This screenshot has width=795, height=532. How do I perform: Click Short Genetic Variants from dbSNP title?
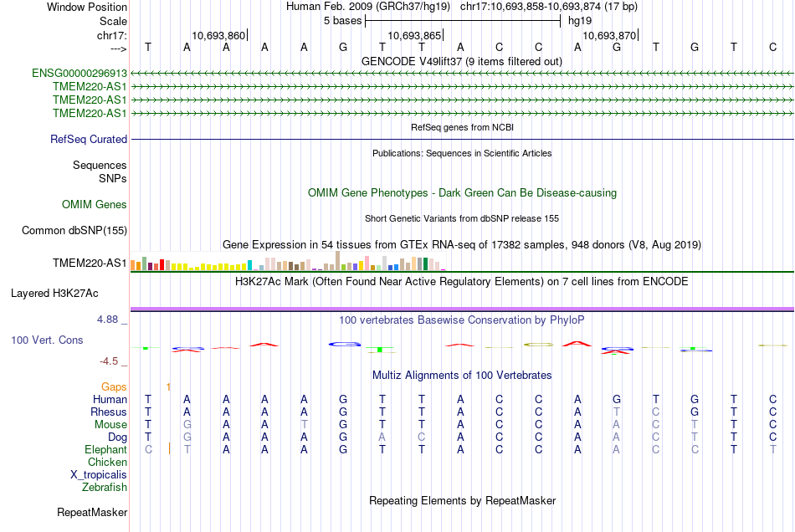461,219
